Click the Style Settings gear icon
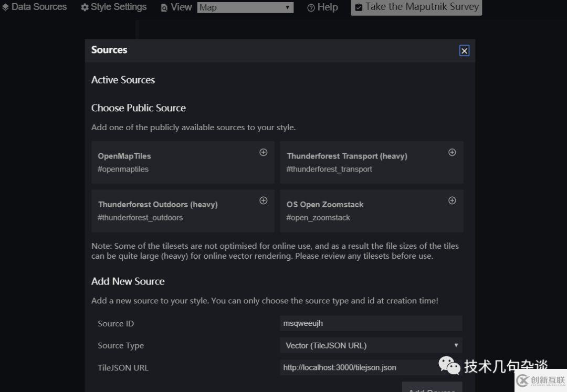The image size is (567, 392). (85, 8)
